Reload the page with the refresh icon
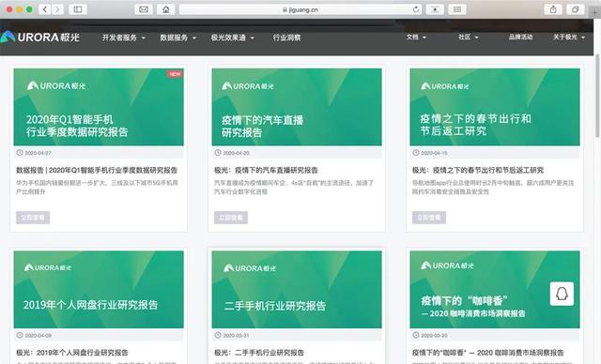Screen dimensions: 601x364 (415, 9)
